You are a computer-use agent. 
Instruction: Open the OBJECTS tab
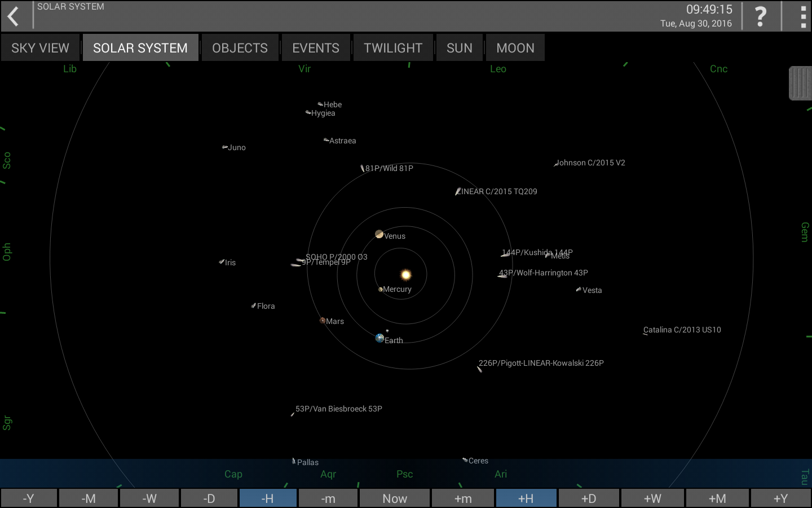(240, 48)
